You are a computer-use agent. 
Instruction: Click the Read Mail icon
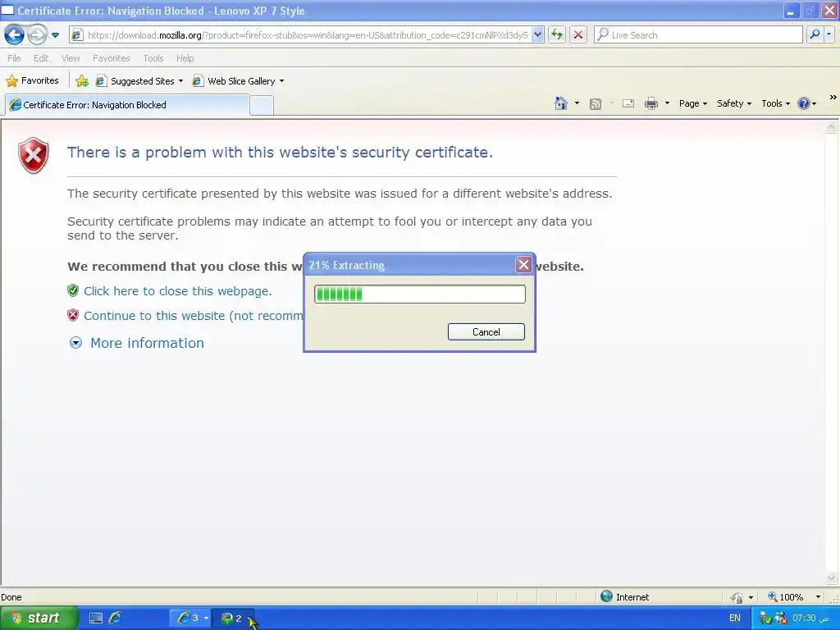(628, 103)
